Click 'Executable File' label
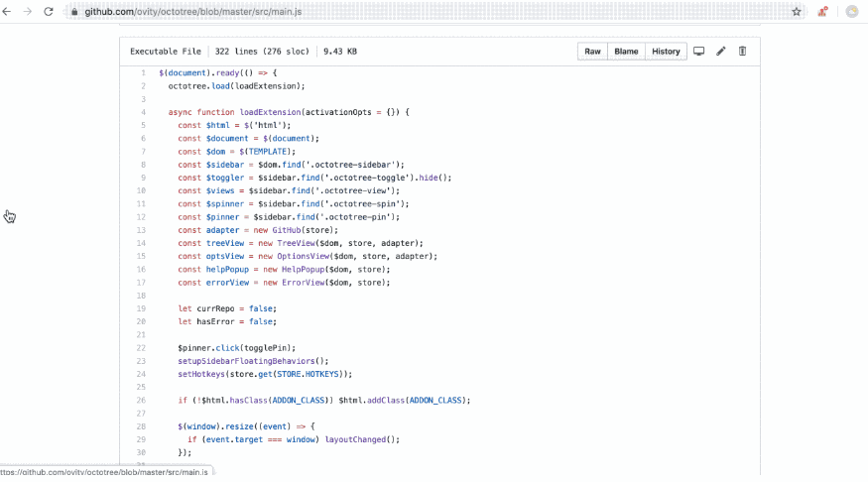This screenshot has height=482, width=868. (166, 52)
